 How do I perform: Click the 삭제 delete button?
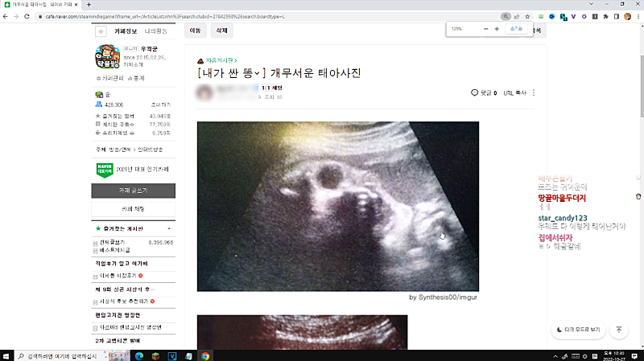222,31
